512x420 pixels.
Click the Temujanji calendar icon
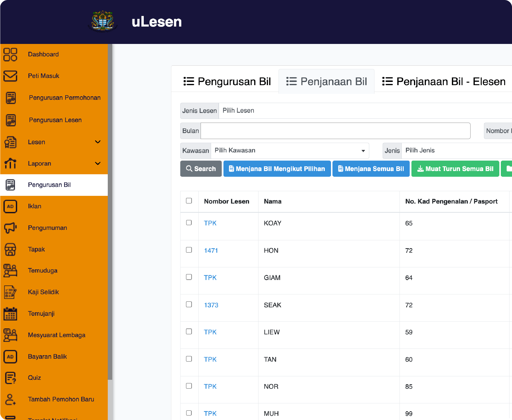pyautogui.click(x=10, y=314)
